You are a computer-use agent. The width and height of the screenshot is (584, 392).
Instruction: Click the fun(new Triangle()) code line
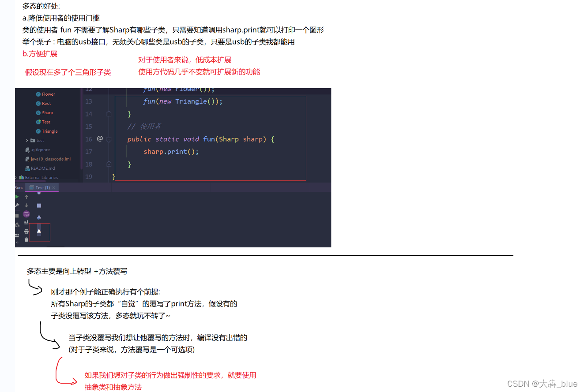click(x=183, y=101)
